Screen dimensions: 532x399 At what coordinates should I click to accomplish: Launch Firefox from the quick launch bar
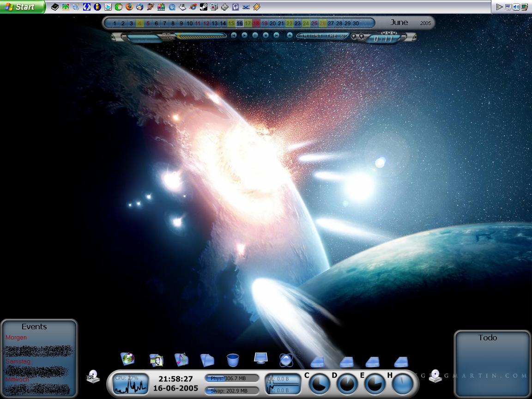(129, 7)
